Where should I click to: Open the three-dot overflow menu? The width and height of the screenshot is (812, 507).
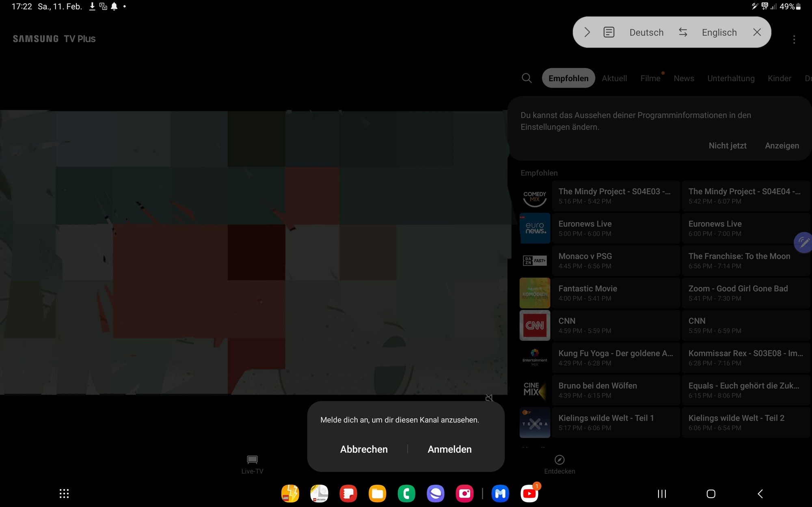click(x=794, y=39)
